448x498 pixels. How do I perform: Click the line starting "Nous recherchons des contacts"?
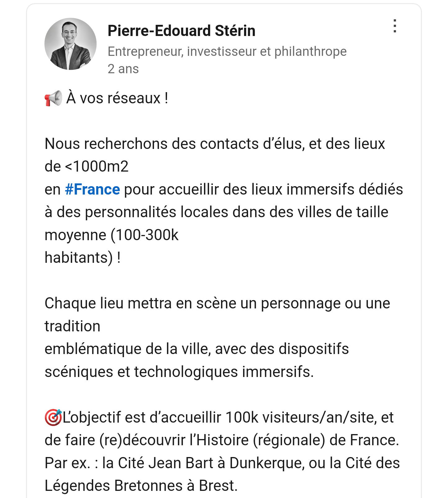tap(215, 144)
